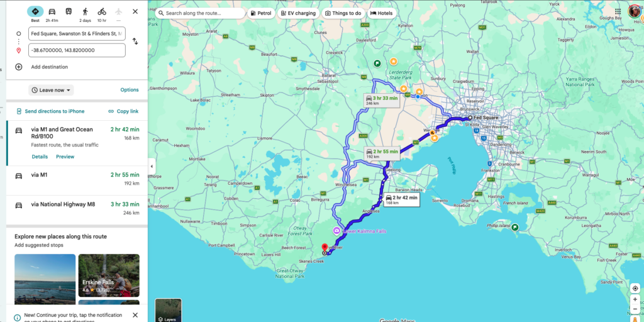Edit the coordinates destination field

tap(77, 50)
